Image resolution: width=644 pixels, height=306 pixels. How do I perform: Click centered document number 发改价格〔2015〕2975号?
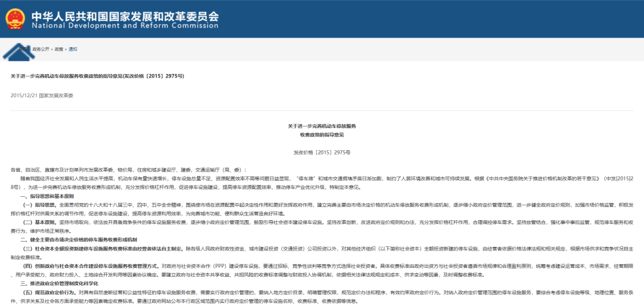point(321,153)
